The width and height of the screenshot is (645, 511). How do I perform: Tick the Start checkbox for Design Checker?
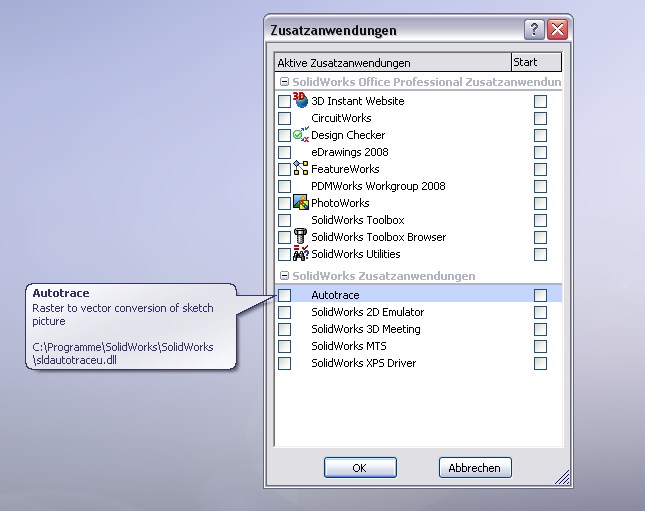(x=540, y=135)
